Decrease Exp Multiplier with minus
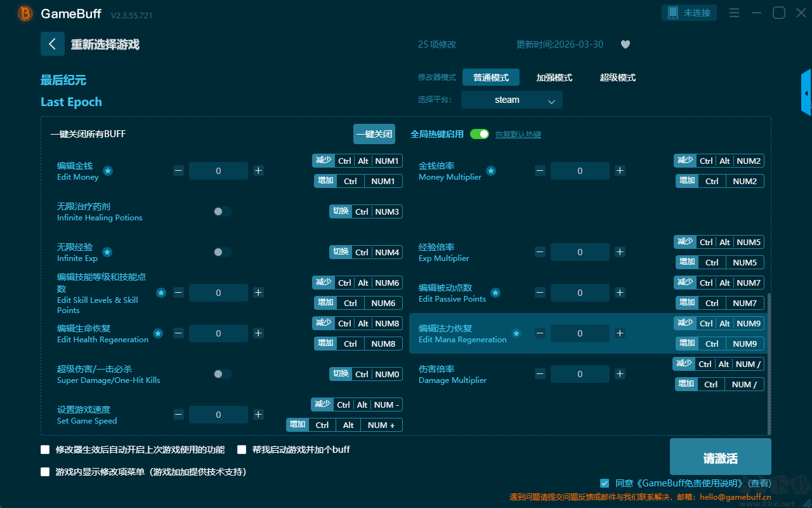Image resolution: width=812 pixels, height=508 pixels. [540, 252]
